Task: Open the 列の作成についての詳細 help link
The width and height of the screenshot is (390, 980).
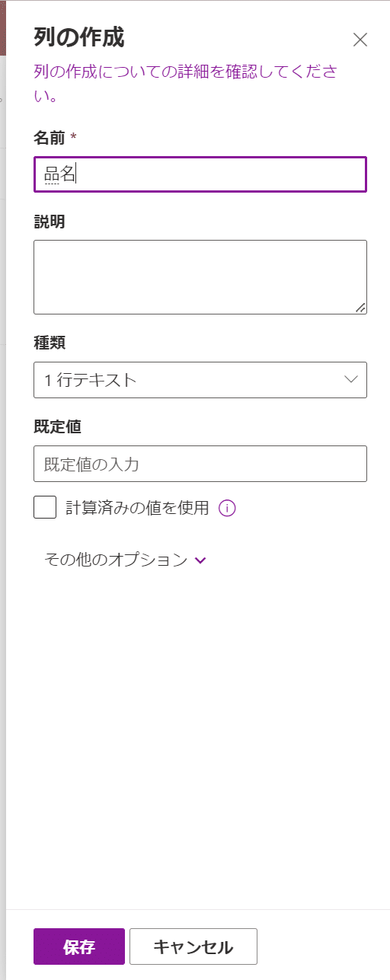Action: pos(186,84)
